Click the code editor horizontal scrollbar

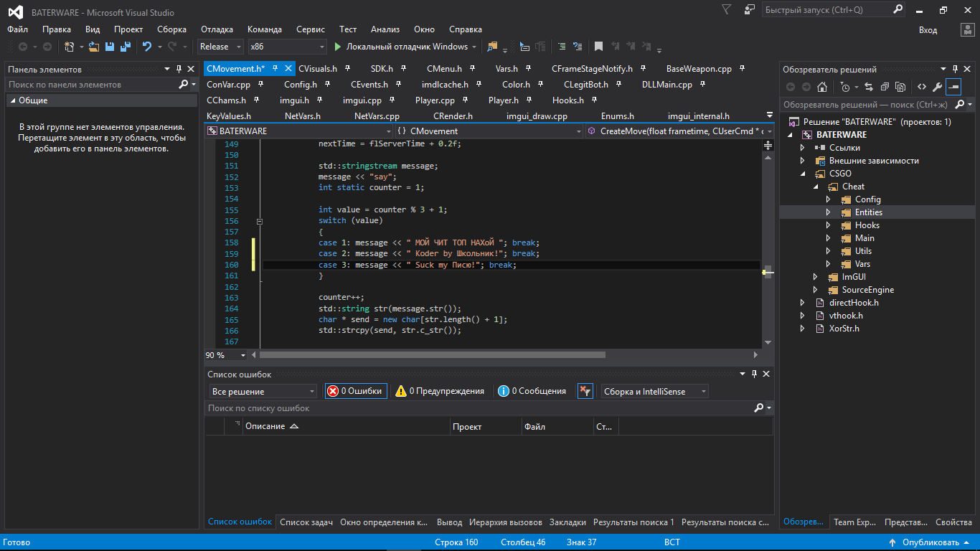[x=432, y=354]
